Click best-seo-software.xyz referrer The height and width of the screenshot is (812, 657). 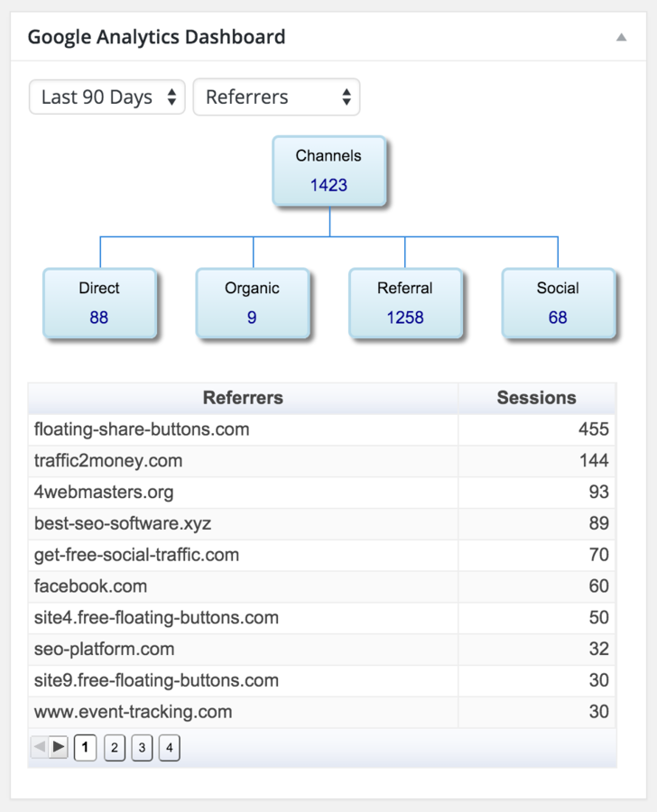(x=122, y=523)
